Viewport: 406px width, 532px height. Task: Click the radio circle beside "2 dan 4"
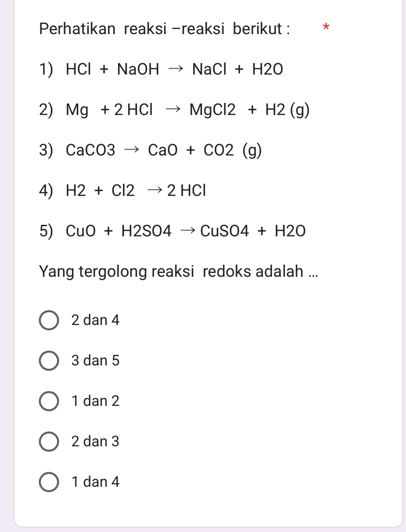pos(48,320)
